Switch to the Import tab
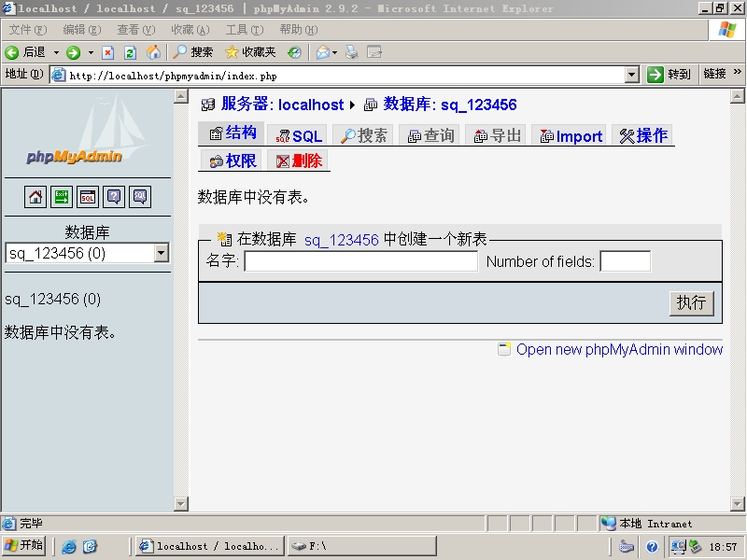Image resolution: width=747 pixels, height=560 pixels. 570,135
